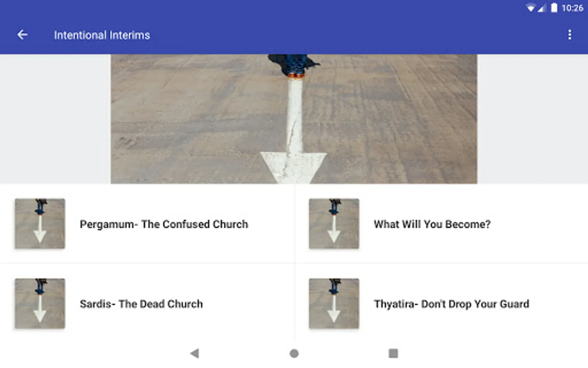The height and width of the screenshot is (368, 588).
Task: Tap the back arrow in the header
Action: click(x=22, y=35)
